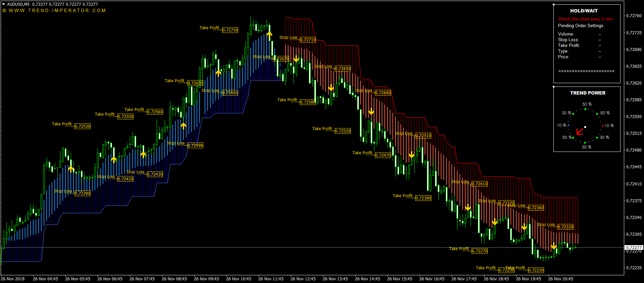The width and height of the screenshot is (644, 283).
Task: Click the Type: row in order panel
Action: (x=580, y=51)
